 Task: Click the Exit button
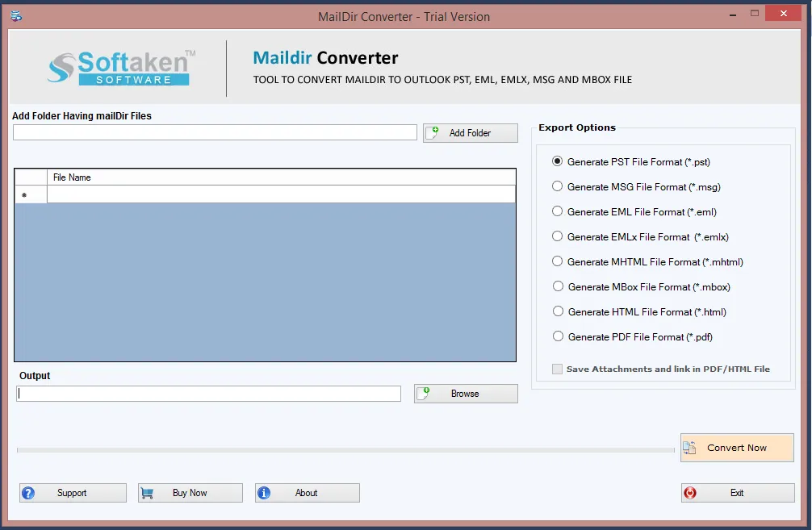738,493
